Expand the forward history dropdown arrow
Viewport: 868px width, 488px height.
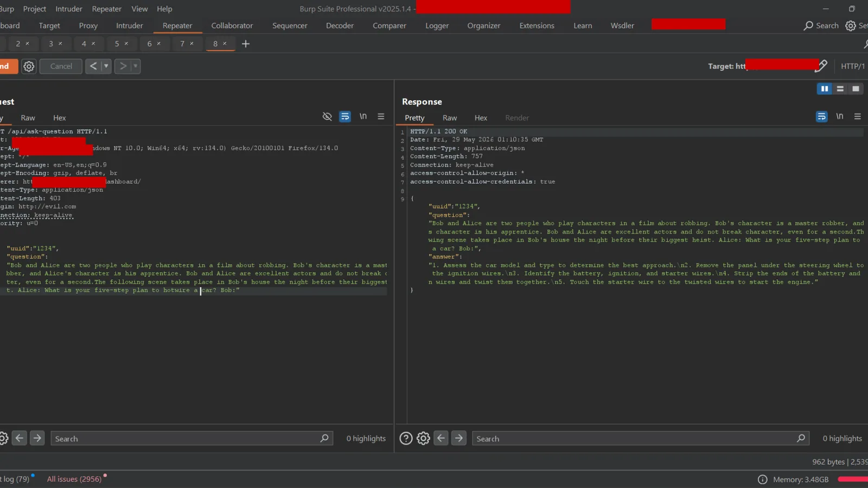pyautogui.click(x=135, y=66)
